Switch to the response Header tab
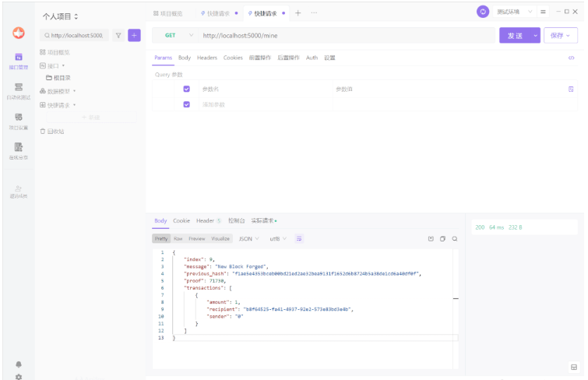588x380 pixels. tap(209, 220)
